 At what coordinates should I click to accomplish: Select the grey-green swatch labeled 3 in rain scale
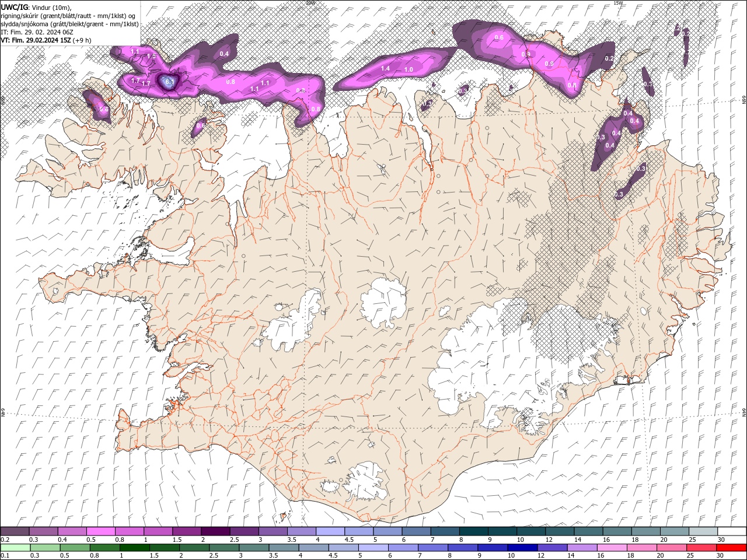tap(254, 548)
